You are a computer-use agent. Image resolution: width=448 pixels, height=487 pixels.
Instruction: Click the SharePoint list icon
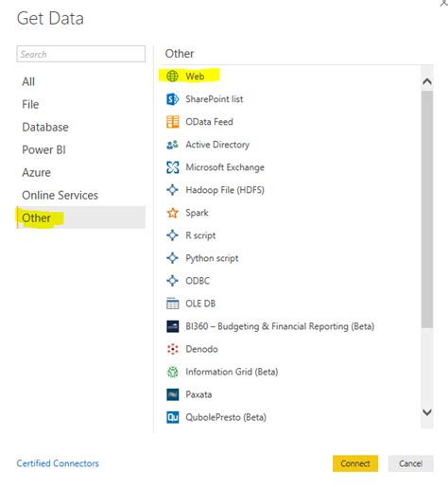click(172, 99)
